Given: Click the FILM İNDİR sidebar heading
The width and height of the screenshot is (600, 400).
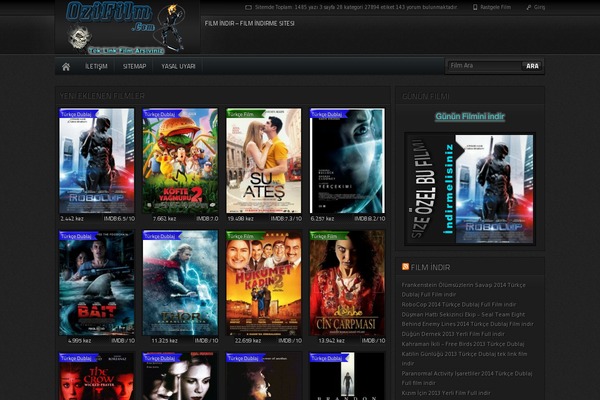Looking at the screenshot, I should pos(430,267).
